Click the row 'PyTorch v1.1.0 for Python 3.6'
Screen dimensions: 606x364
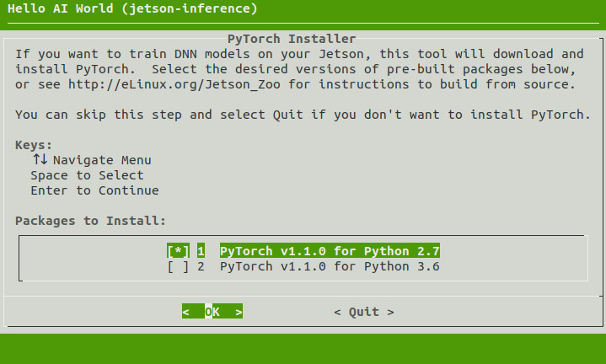303,266
